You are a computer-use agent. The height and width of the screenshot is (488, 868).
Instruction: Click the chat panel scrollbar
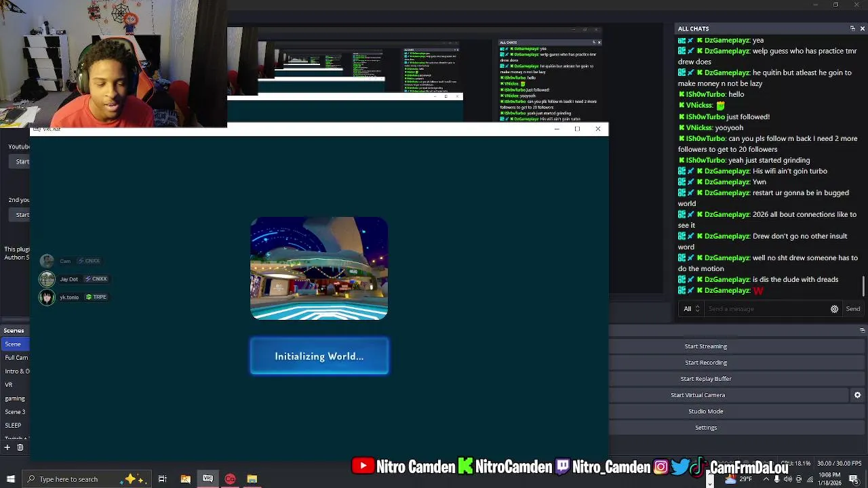click(x=863, y=286)
